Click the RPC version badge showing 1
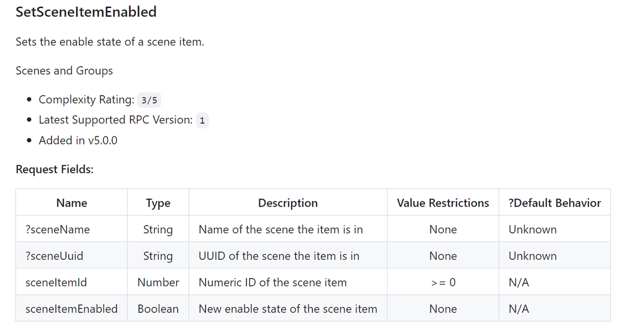The width and height of the screenshot is (644, 329). (x=202, y=121)
